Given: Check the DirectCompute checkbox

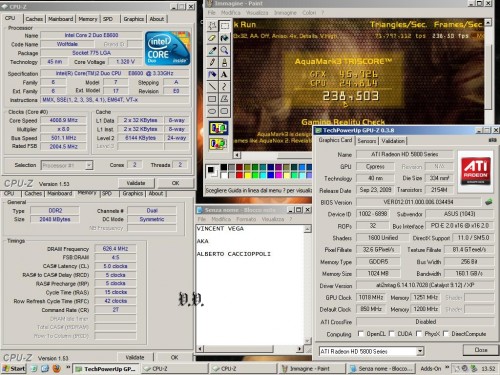Looking at the screenshot, I should (446, 333).
